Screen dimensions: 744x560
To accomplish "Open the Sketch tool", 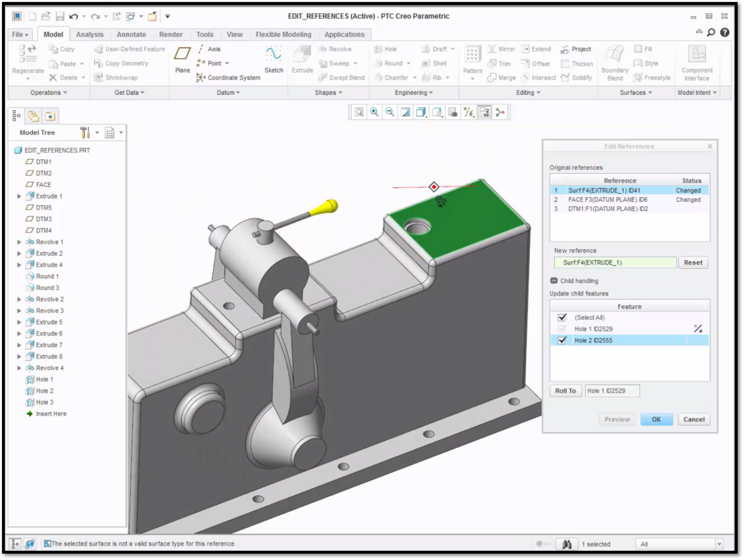I will [274, 60].
